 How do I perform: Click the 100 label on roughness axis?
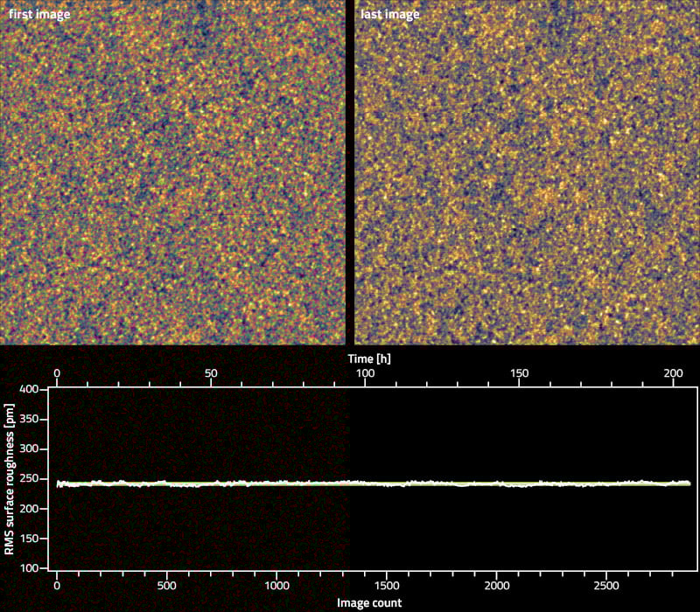pyautogui.click(x=32, y=568)
